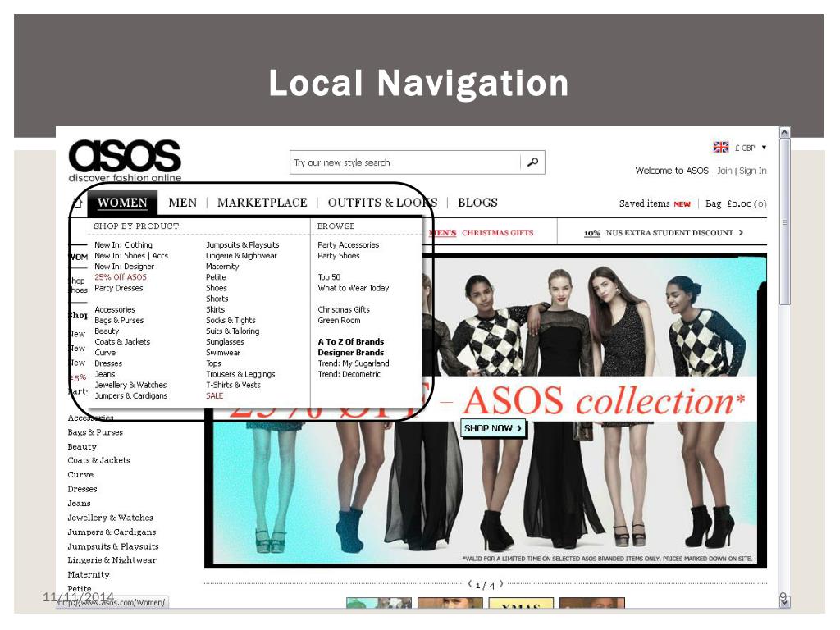840x630 pixels.
Task: Select Trousers & Leggings
Action: [x=240, y=374]
